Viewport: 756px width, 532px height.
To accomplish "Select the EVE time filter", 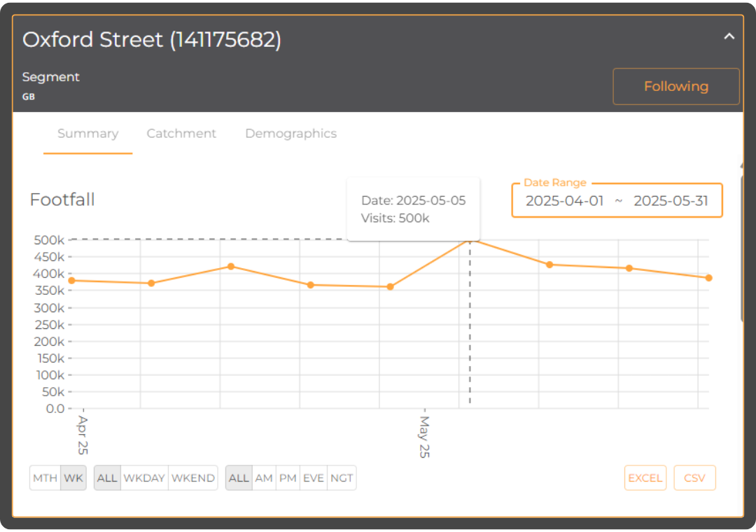I will point(314,478).
